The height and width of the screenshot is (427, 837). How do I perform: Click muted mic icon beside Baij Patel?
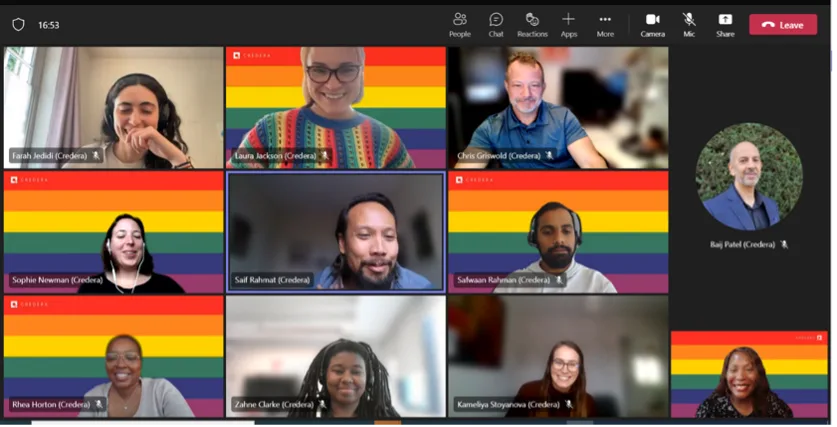coord(784,244)
